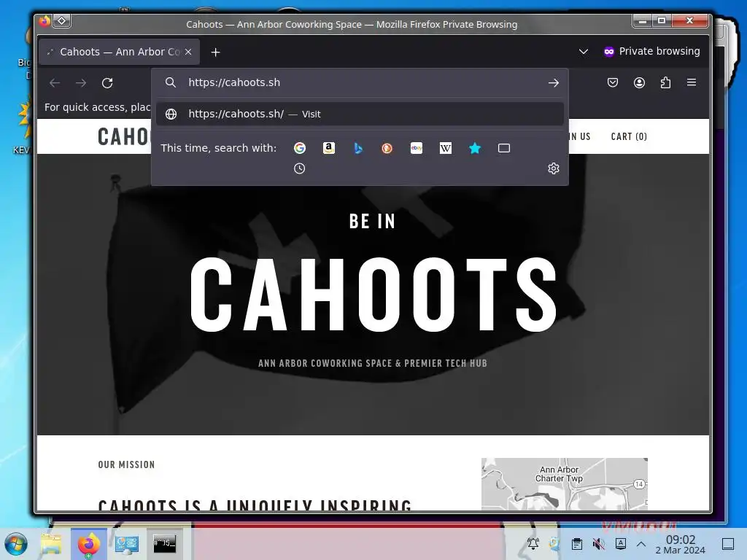This screenshot has width=747, height=560.
Task: Reload the current page
Action: pos(107,83)
